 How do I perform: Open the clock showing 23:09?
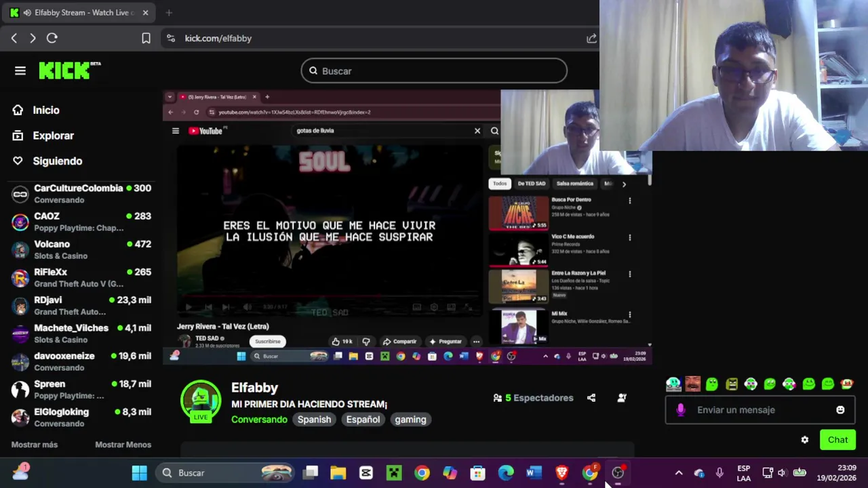(x=836, y=472)
